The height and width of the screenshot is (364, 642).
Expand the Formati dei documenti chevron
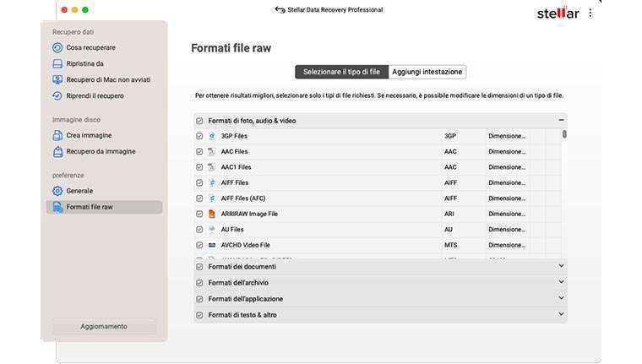(x=561, y=266)
